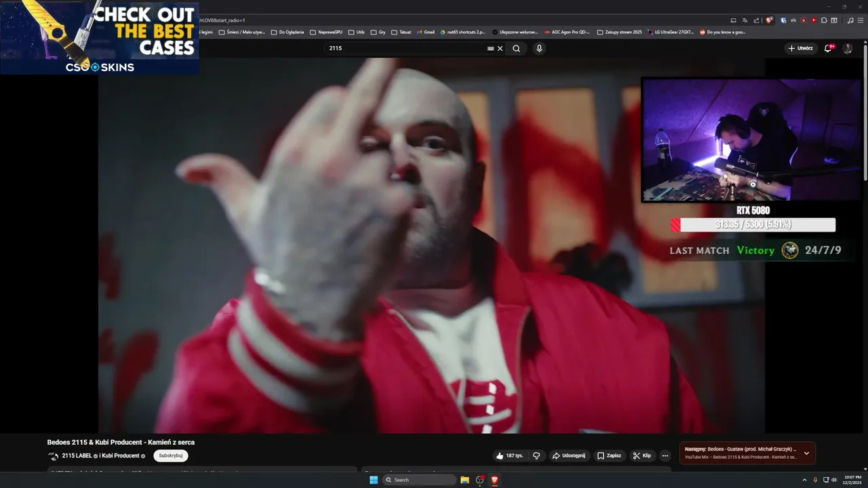The height and width of the screenshot is (488, 868).
Task: Click the share page icon in address bar
Action: coord(756,20)
